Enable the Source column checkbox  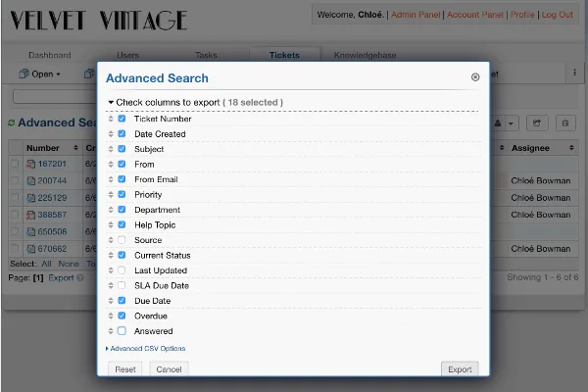coord(122,240)
